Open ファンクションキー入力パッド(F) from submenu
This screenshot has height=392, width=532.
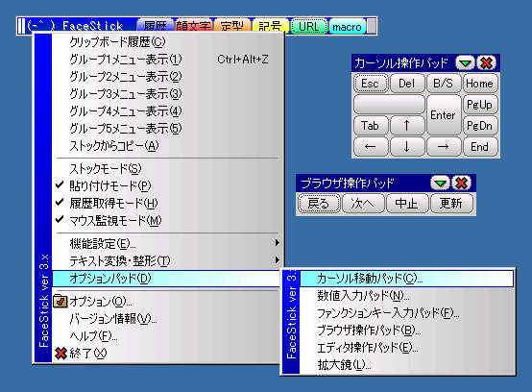coord(407,313)
